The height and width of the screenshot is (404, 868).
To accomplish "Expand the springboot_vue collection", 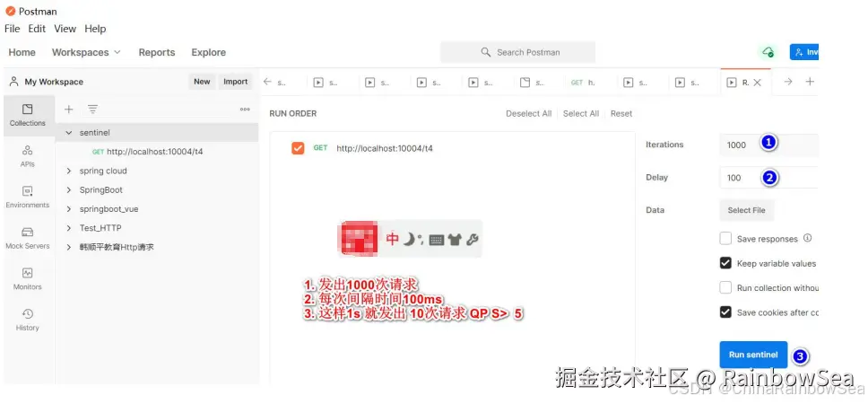I will tap(69, 209).
